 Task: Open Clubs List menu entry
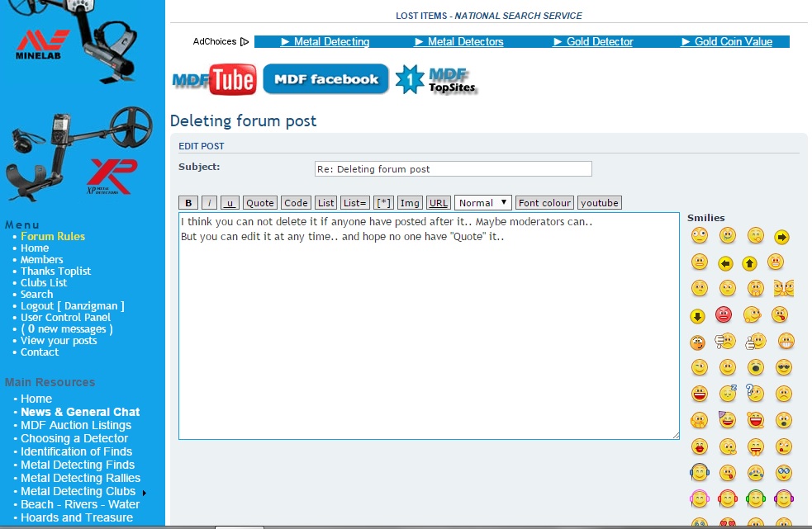pos(44,282)
